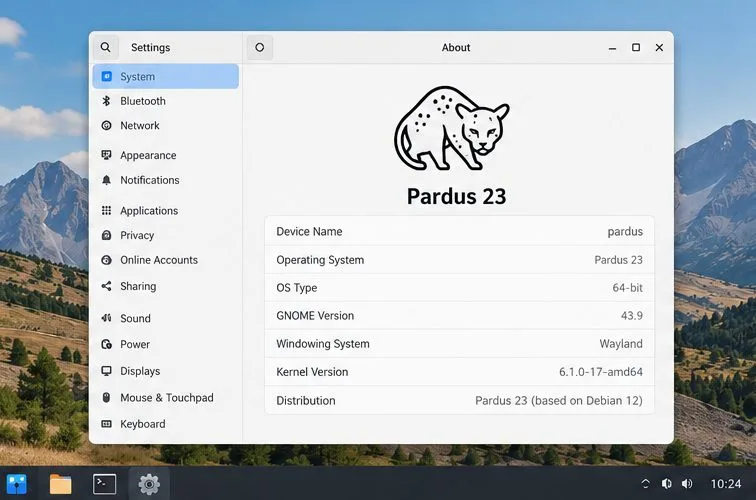Screen dimensions: 756x500
Task: Open the Network panel
Action: point(140,125)
